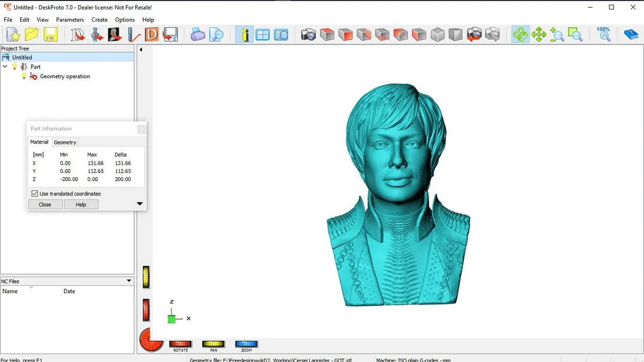Screen dimensions: 644x362
Task: Select the dark gray cube view icon
Action: coord(456,35)
